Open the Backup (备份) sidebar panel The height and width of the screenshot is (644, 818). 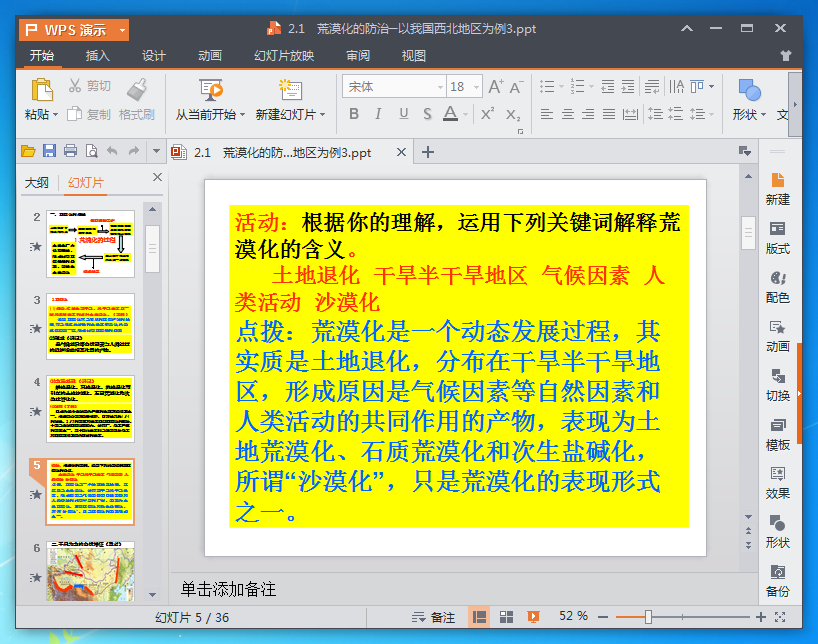777,581
